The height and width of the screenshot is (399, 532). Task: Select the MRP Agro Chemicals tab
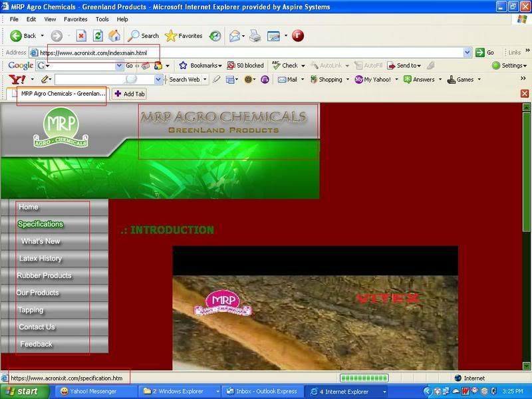coord(58,94)
